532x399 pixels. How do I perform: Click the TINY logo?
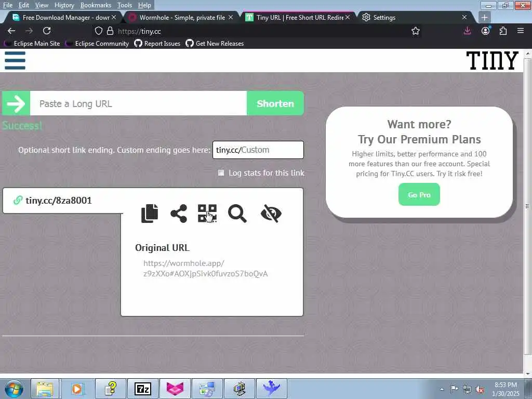493,61
